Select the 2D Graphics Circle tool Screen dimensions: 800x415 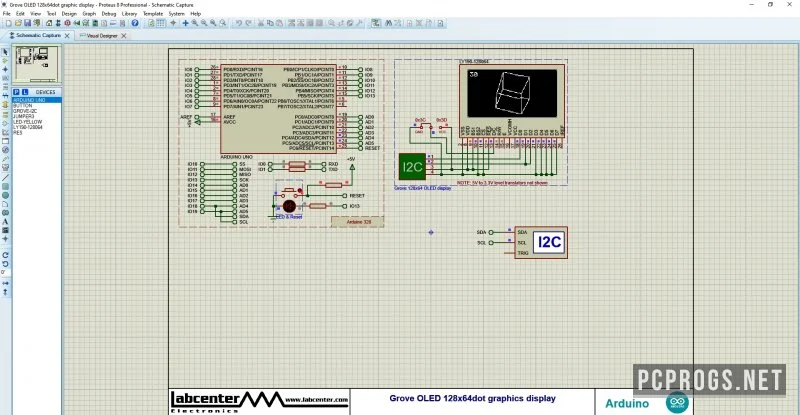[5, 195]
